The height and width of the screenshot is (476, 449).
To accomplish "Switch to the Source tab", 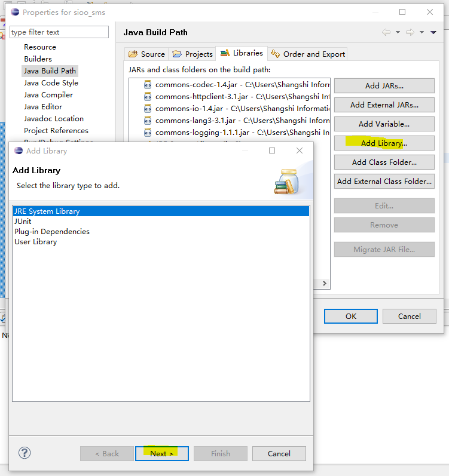I will (x=146, y=54).
